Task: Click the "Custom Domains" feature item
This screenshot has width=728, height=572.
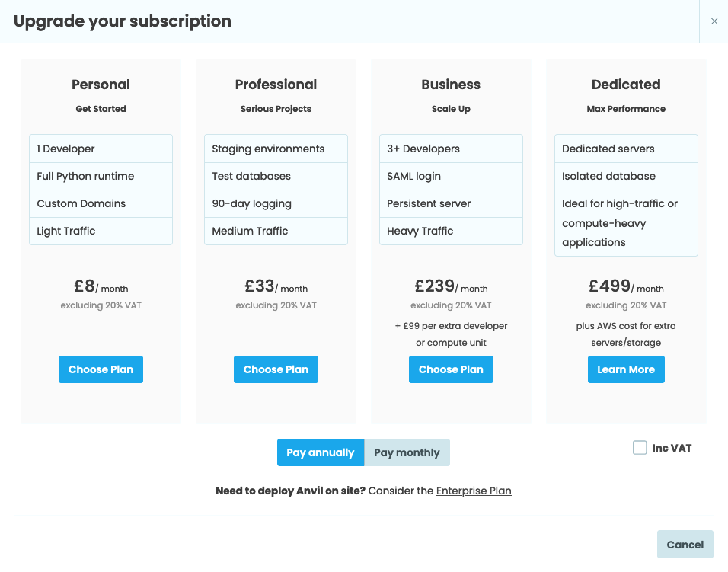Action: 101,203
